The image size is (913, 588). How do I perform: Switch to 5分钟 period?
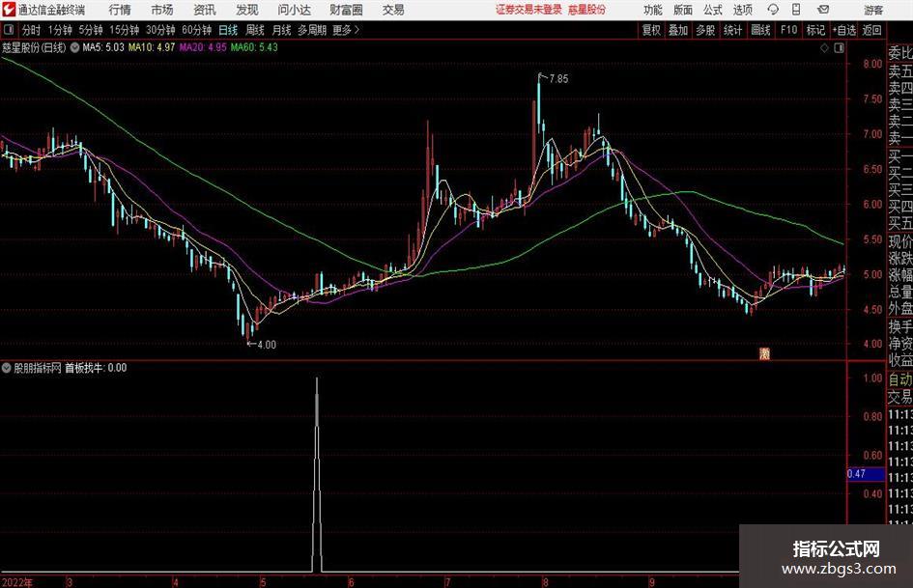pyautogui.click(x=91, y=30)
